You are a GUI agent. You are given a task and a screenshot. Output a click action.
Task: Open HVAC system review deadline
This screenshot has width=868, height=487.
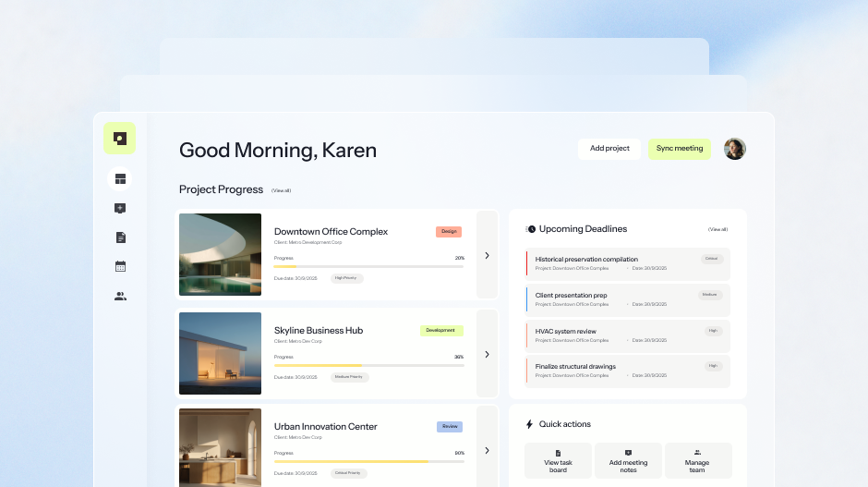pyautogui.click(x=628, y=335)
